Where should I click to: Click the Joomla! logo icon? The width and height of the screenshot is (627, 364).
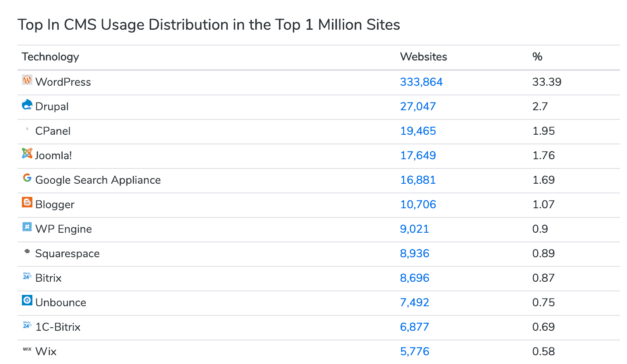[27, 154]
